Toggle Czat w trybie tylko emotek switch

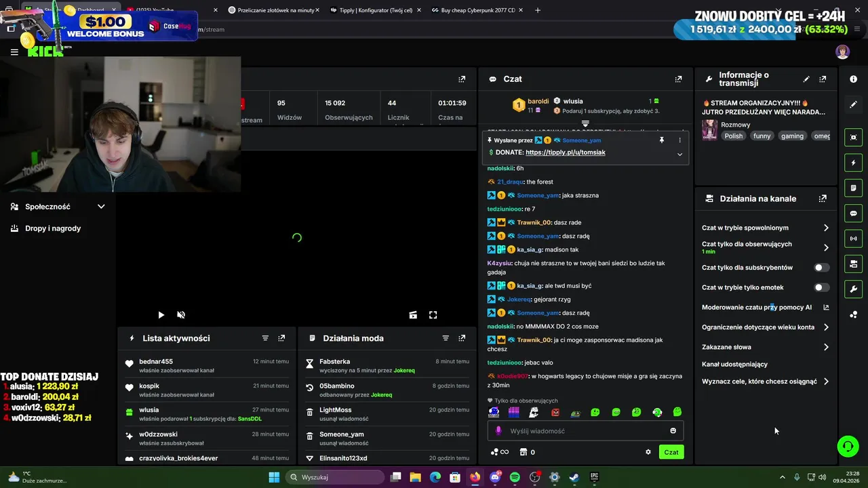point(821,287)
